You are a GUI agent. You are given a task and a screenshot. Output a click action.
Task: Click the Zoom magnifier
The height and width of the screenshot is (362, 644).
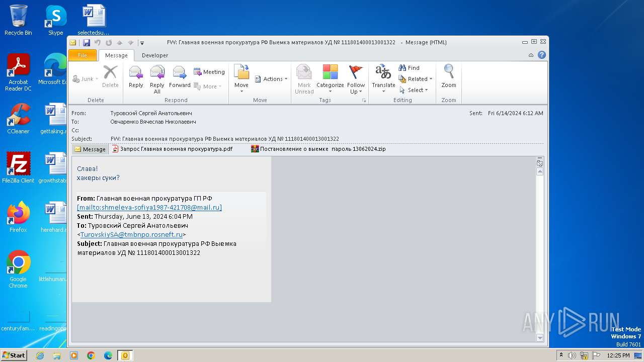(449, 77)
